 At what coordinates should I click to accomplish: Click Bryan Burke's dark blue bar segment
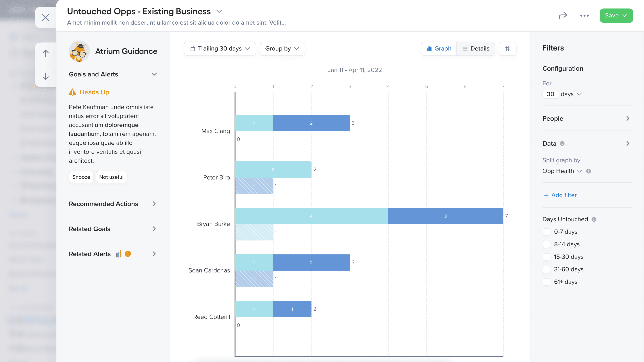(445, 216)
